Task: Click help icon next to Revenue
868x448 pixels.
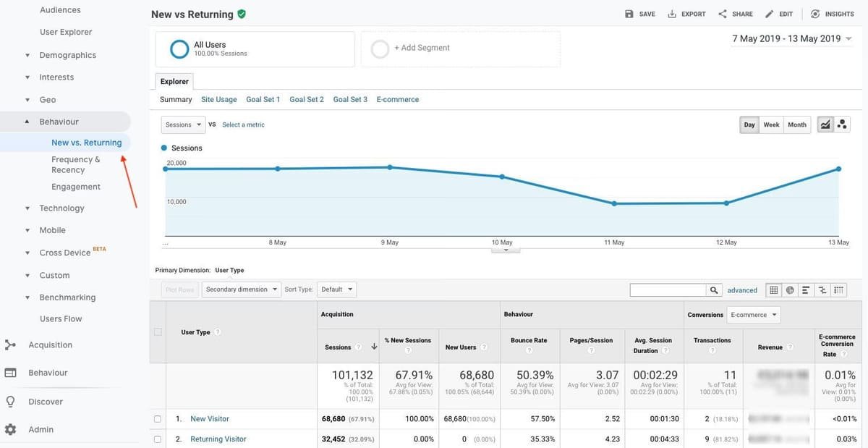Action: pos(791,347)
